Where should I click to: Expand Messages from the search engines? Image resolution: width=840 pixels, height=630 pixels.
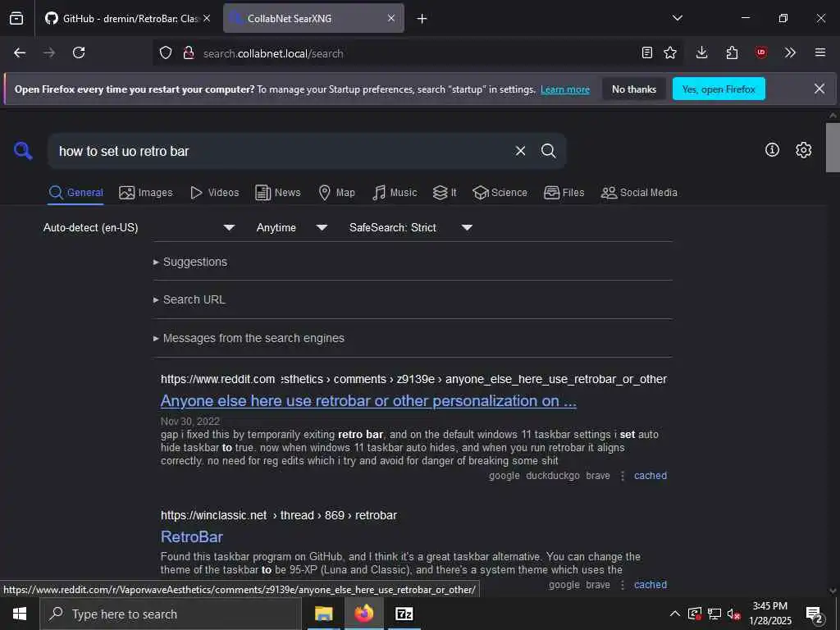(x=249, y=339)
